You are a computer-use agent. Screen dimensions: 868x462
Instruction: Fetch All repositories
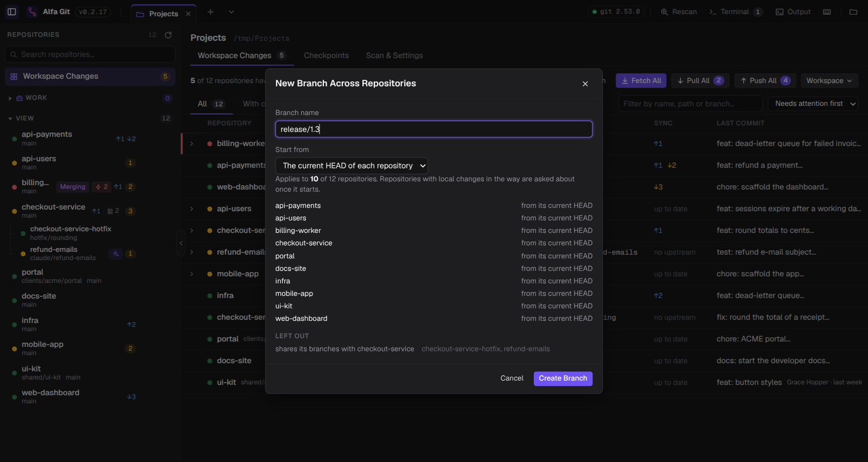(641, 80)
